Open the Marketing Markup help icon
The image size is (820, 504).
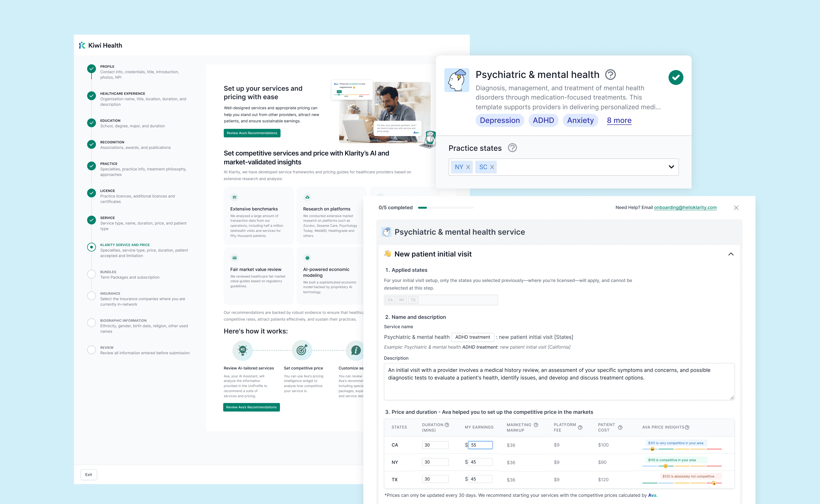coord(536,425)
